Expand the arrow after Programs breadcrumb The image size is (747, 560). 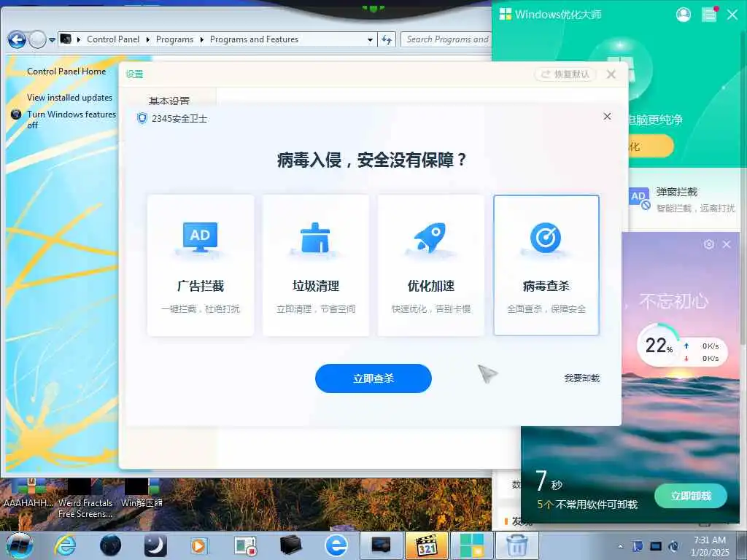[201, 39]
